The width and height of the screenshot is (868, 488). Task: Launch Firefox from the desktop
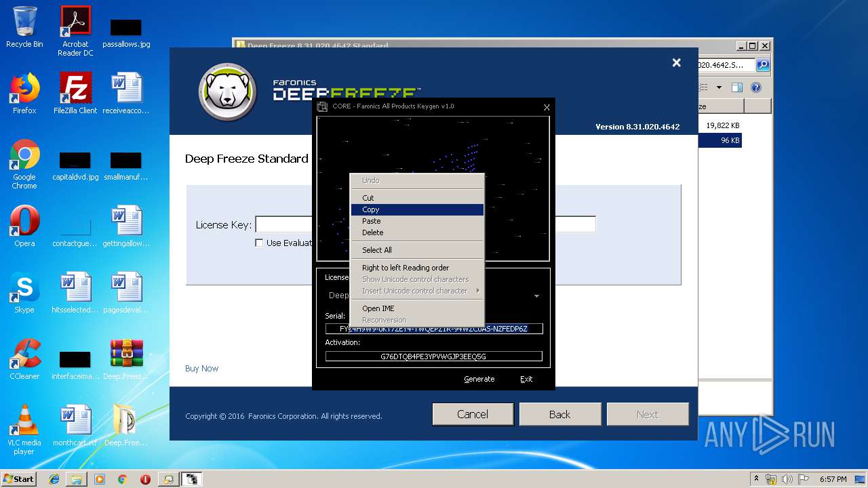(x=24, y=94)
